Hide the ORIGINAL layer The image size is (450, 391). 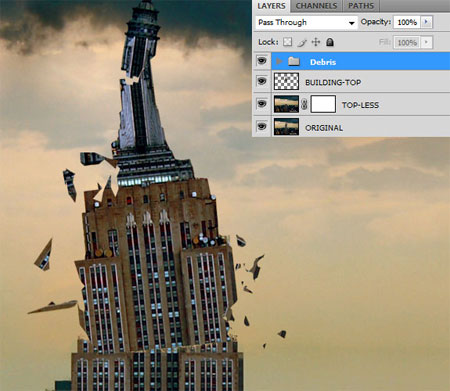pos(262,126)
